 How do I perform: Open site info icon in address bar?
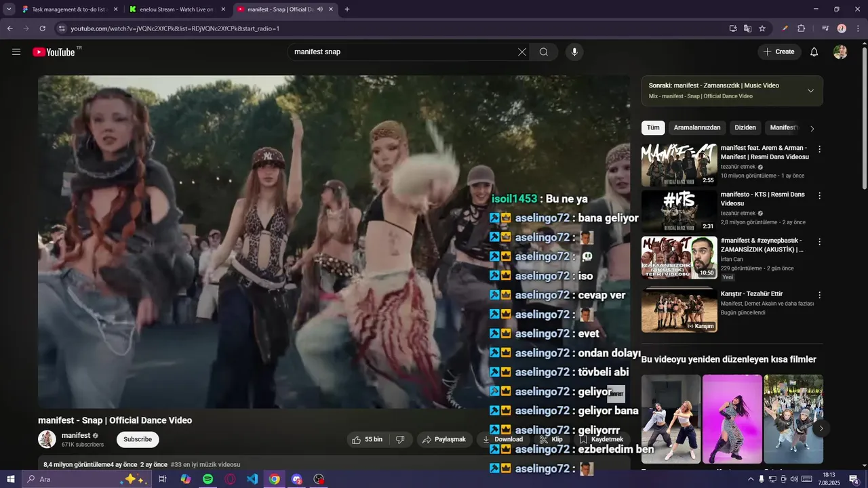[62, 28]
